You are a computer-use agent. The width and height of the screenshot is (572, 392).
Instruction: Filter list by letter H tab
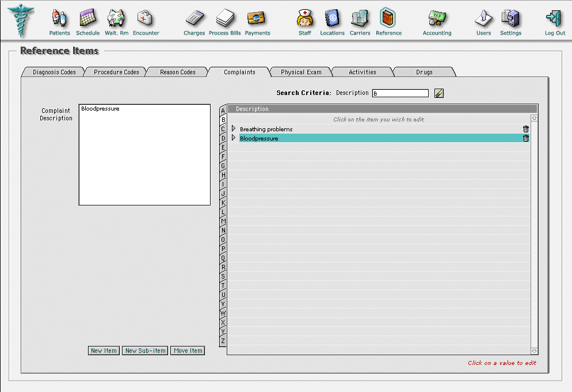coord(223,175)
